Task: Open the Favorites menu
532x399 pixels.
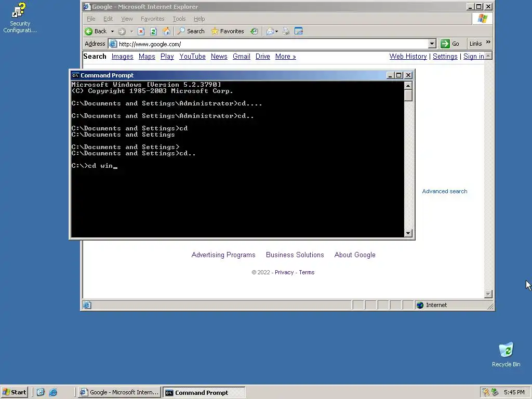Action: [152, 19]
